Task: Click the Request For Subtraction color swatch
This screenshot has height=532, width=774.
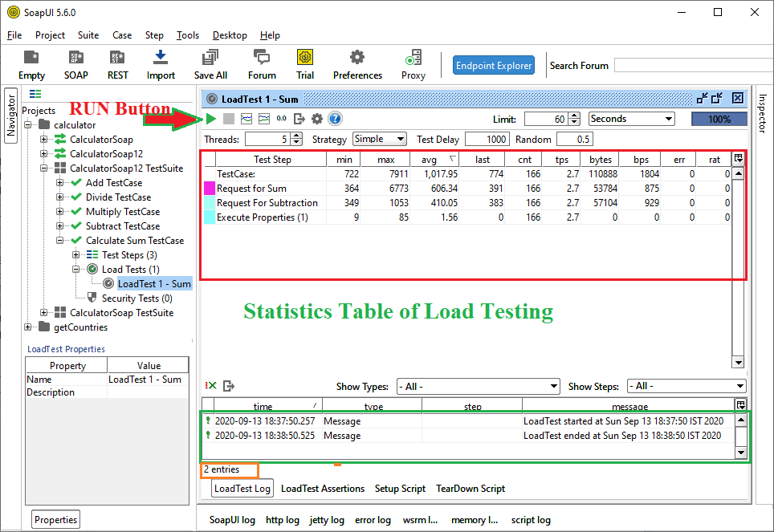Action: point(210,203)
